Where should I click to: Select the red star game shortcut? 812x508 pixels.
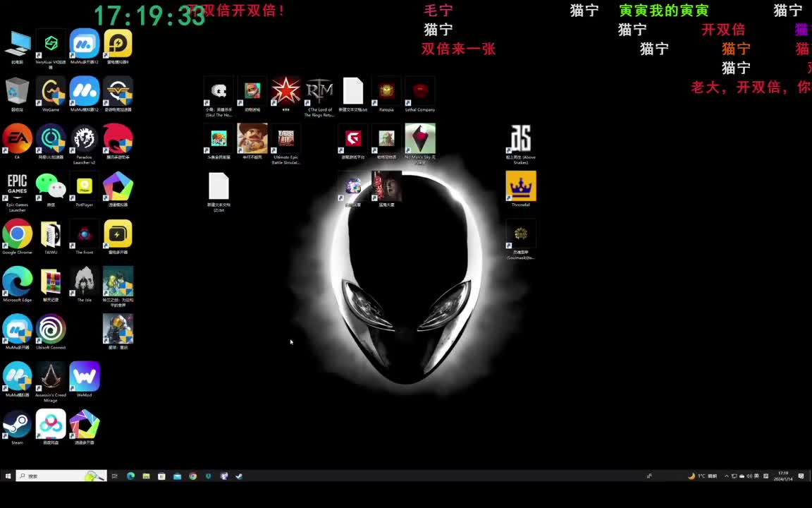[286, 94]
